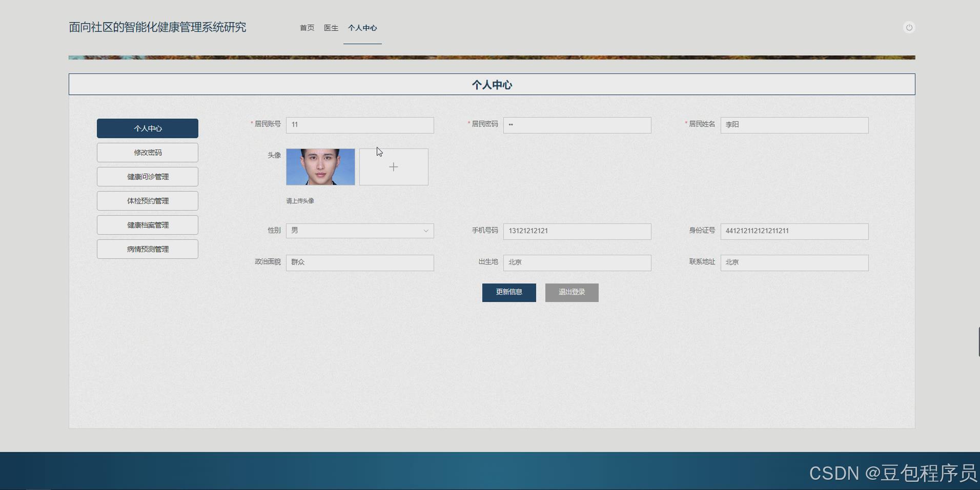Click the 退出登录 button
The width and height of the screenshot is (980, 490).
click(571, 292)
